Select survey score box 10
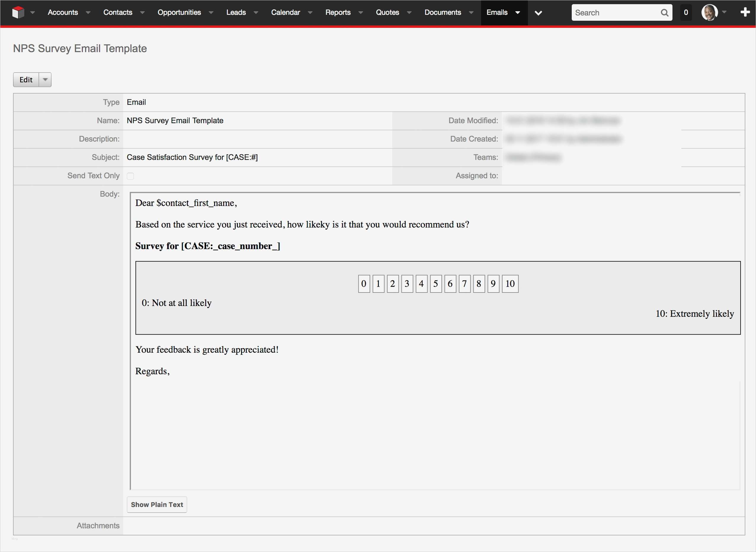This screenshot has width=756, height=552. (510, 284)
